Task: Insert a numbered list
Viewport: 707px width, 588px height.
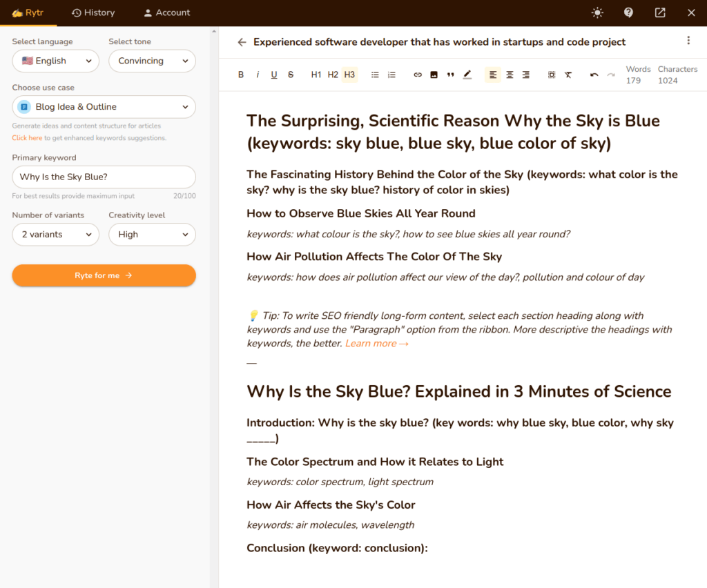Action: point(391,75)
